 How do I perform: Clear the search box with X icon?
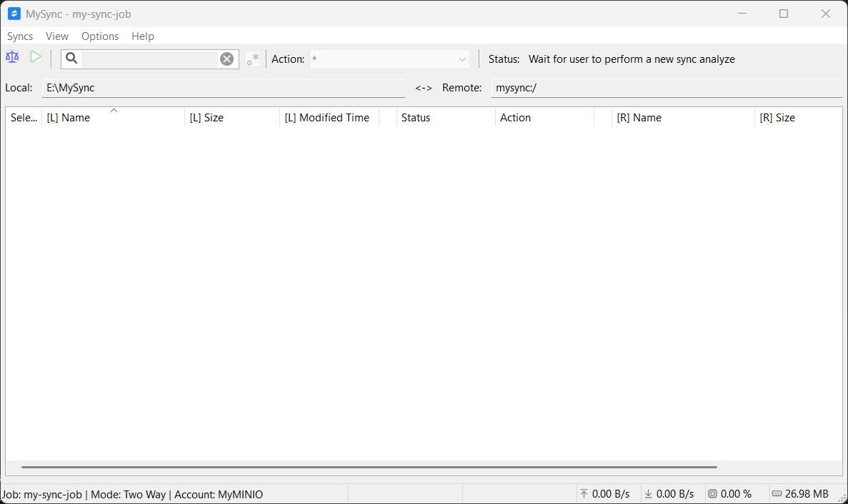point(227,59)
